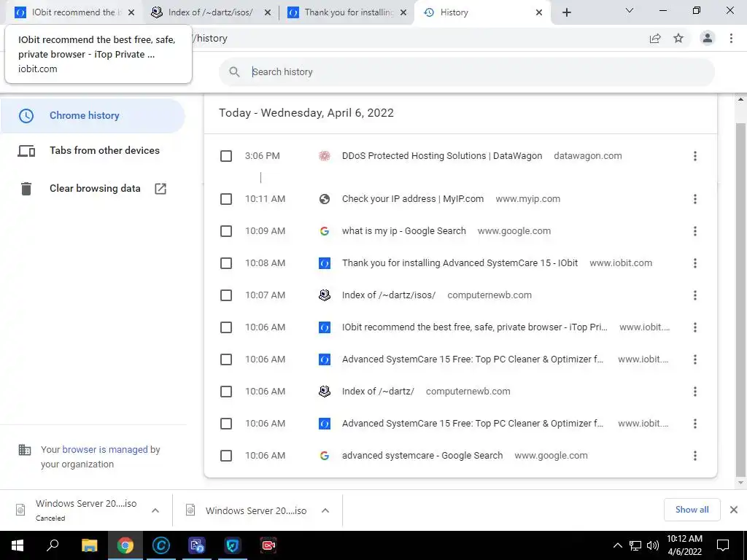Open the notification center icon

click(723, 545)
